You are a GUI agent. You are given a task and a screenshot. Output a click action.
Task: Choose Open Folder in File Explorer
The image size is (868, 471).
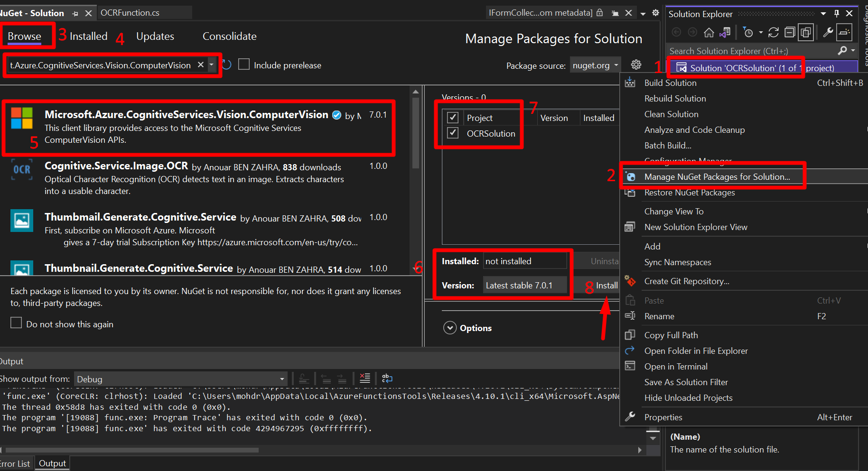pos(696,351)
